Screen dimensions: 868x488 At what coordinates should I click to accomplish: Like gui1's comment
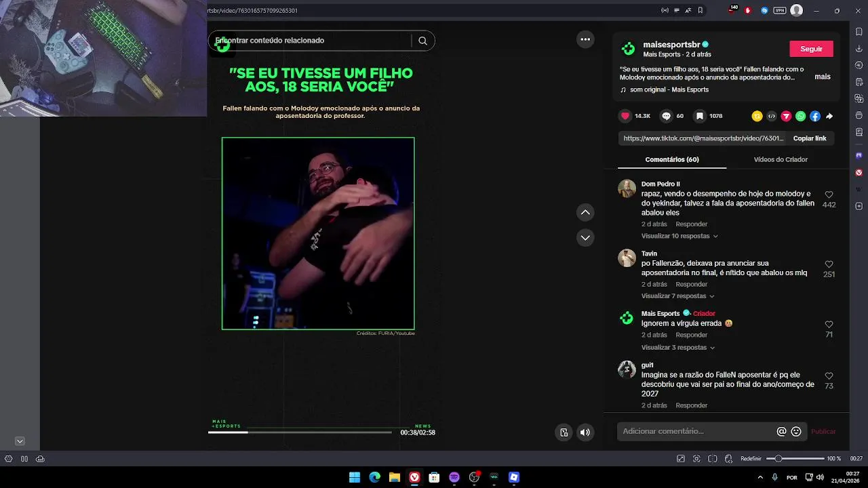point(829,375)
